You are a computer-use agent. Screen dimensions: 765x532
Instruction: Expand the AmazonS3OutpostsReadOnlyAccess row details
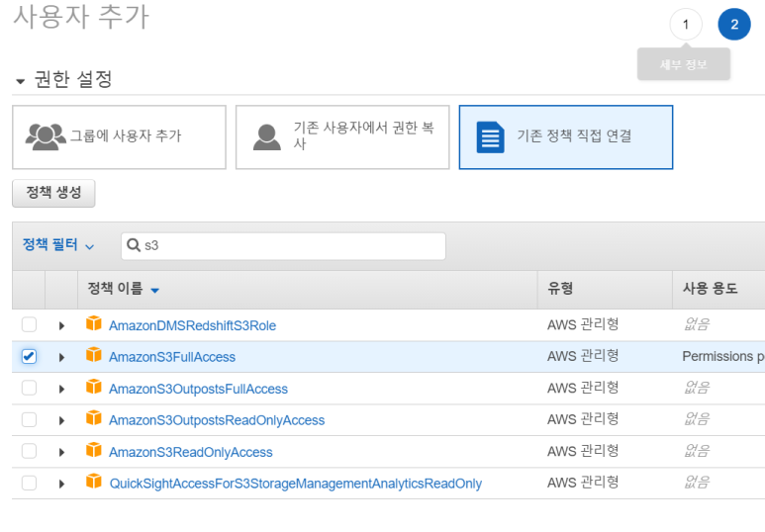(61, 420)
